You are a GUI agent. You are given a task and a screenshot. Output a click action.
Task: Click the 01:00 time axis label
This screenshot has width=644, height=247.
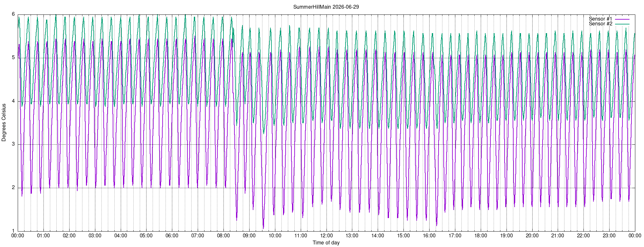click(43, 236)
